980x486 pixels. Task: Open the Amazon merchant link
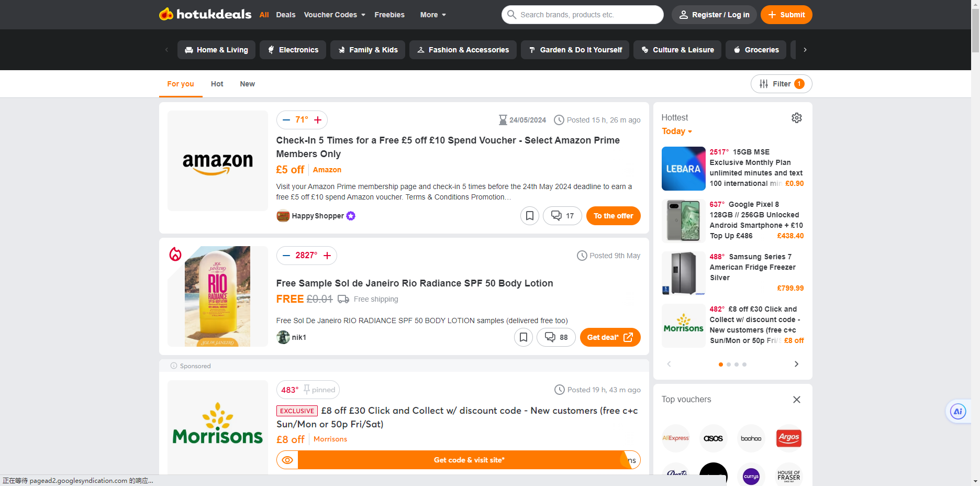(x=327, y=170)
